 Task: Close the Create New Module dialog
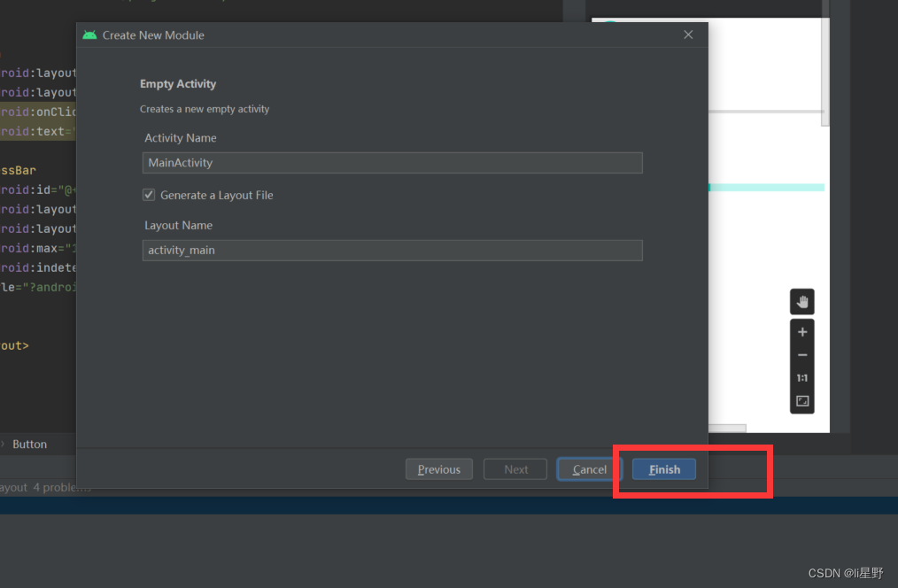pos(688,35)
